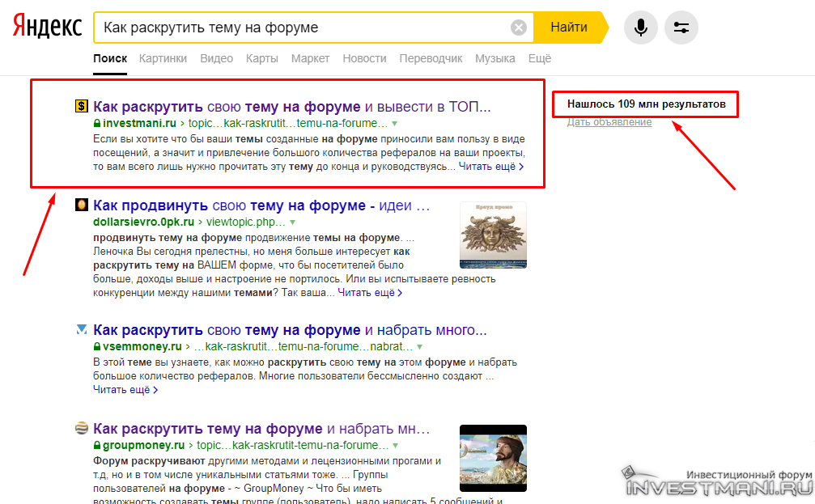Click the dollarsievro.0pk.ru domain link
The image size is (815, 504).
[x=143, y=222]
